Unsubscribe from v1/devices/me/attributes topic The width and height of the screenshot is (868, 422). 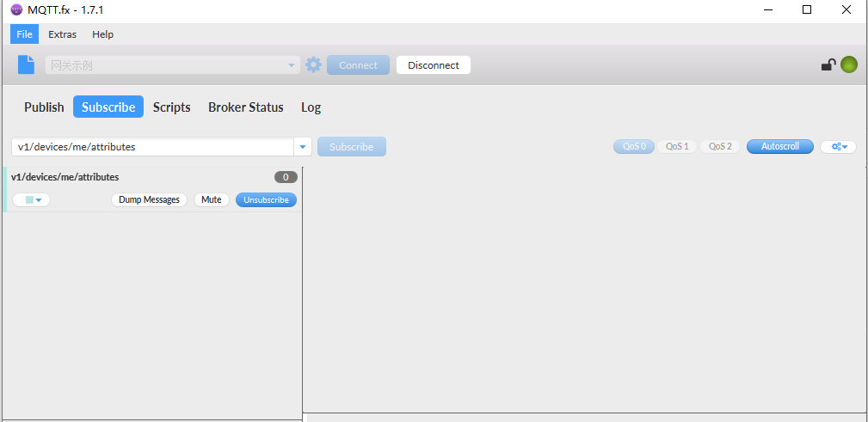267,199
